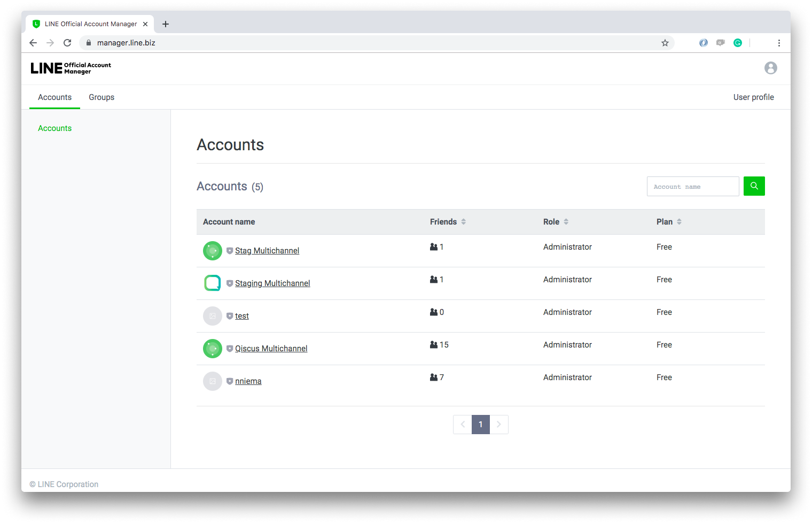Open the Stag Multichannel account
The image size is (812, 524).
[x=267, y=251]
